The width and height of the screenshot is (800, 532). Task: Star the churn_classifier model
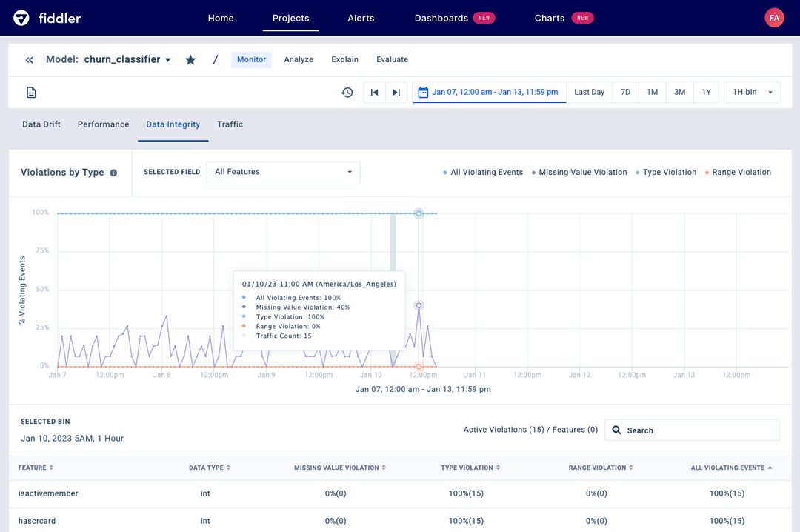(x=190, y=59)
